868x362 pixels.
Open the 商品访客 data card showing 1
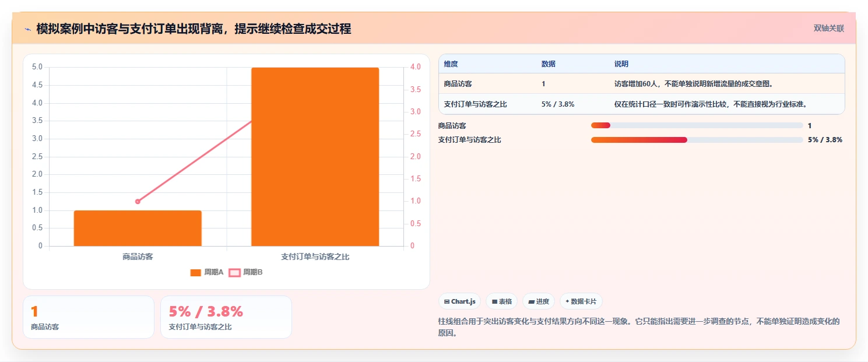click(89, 317)
